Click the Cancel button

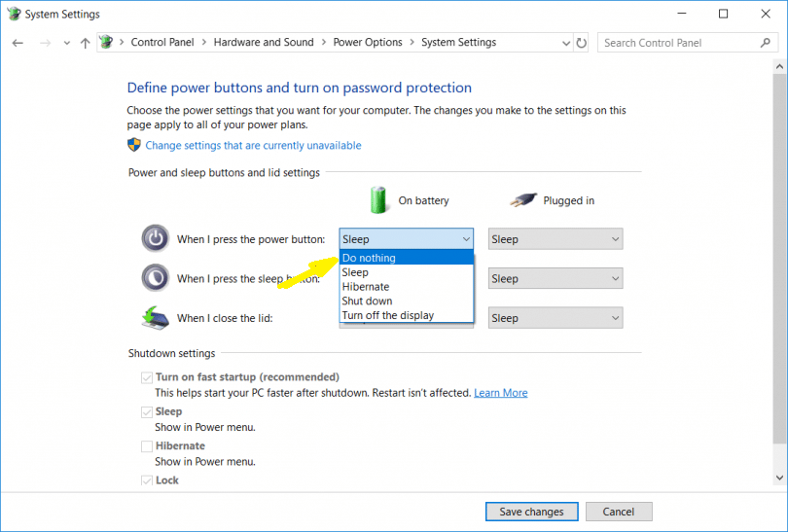click(x=619, y=512)
